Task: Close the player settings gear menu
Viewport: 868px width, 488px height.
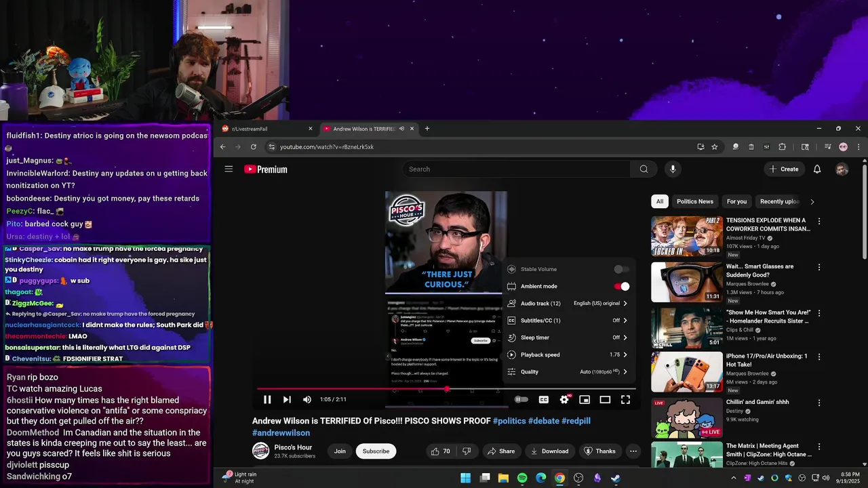Action: [564, 400]
